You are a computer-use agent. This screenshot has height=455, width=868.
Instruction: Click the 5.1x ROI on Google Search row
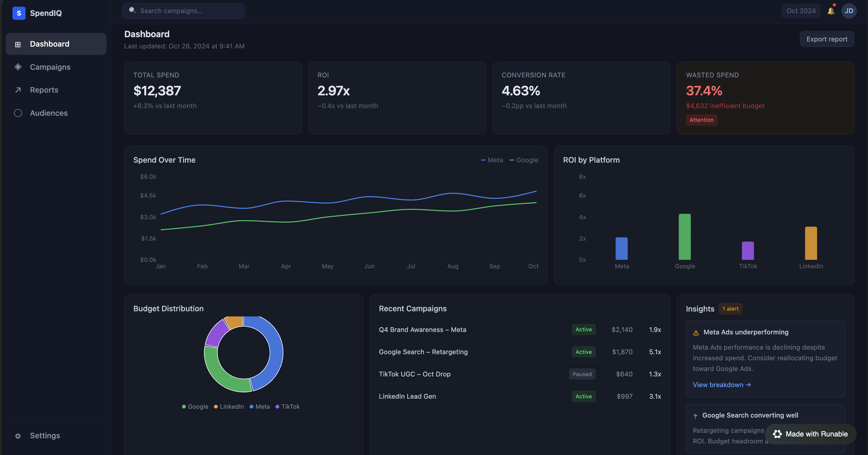[655, 352]
